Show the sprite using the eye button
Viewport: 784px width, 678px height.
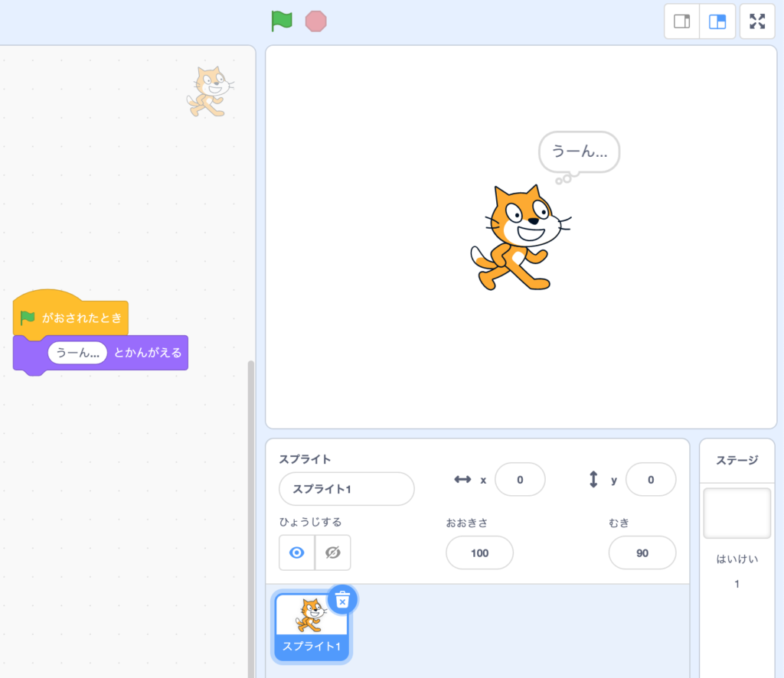(297, 553)
